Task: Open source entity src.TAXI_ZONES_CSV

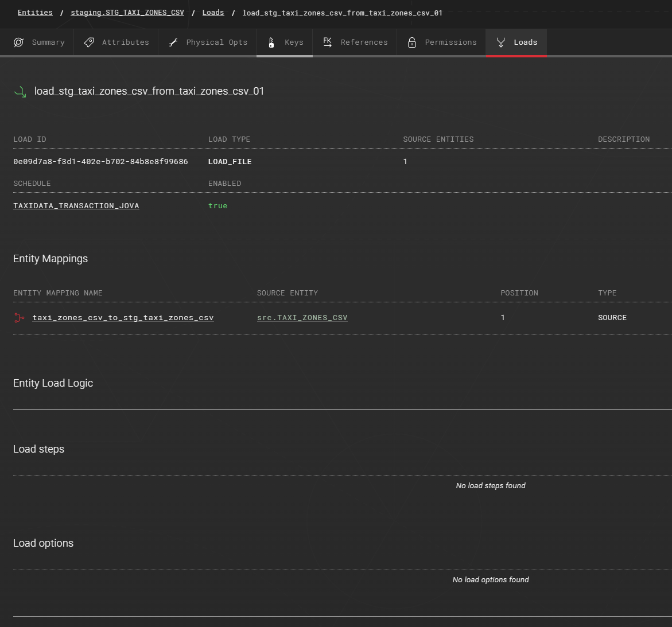Action: (x=302, y=318)
